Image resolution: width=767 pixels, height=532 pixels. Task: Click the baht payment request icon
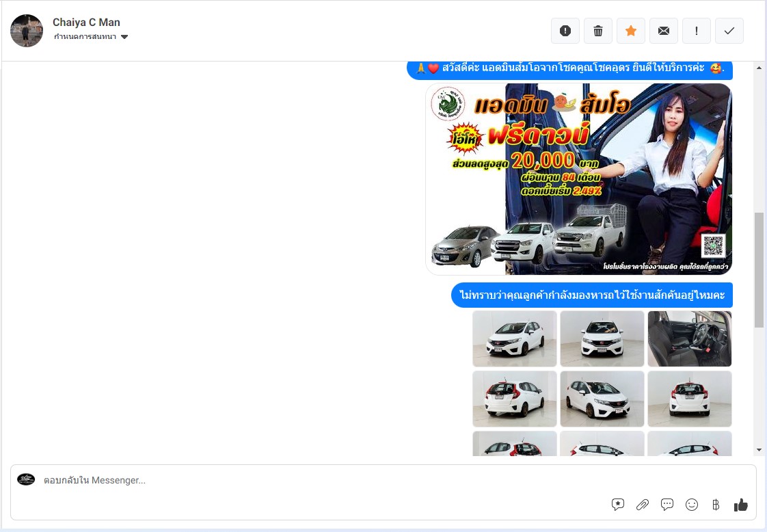coord(716,505)
